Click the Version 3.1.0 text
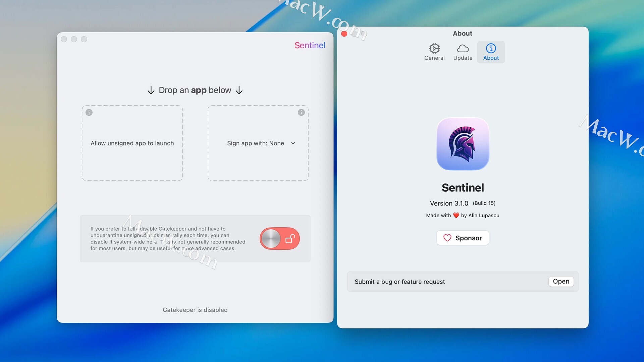644x362 pixels. tap(449, 203)
